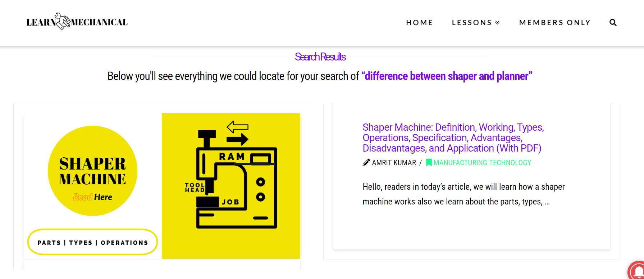Go to the HOME menu item
The width and height of the screenshot is (644, 279).
pyautogui.click(x=420, y=22)
